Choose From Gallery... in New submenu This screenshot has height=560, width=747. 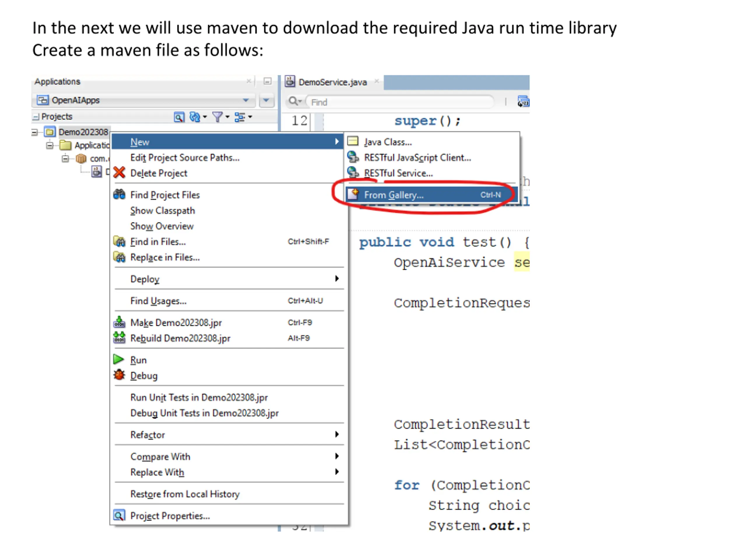click(393, 195)
